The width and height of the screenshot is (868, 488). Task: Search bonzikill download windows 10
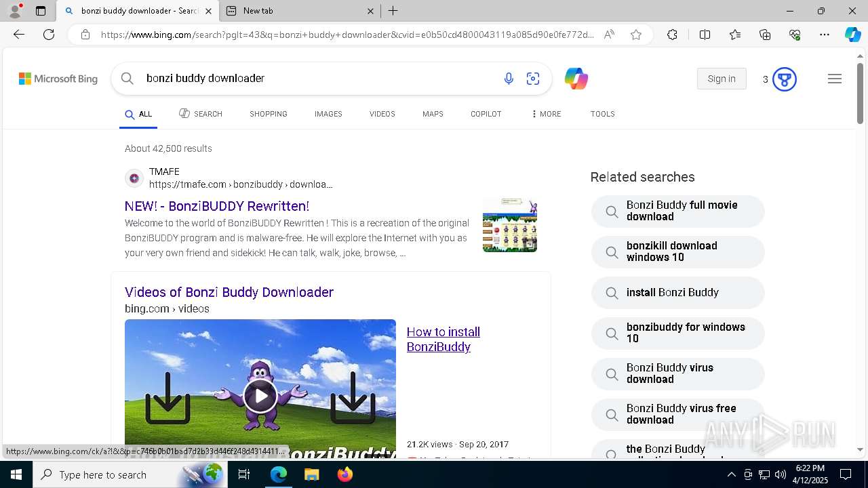click(678, 252)
